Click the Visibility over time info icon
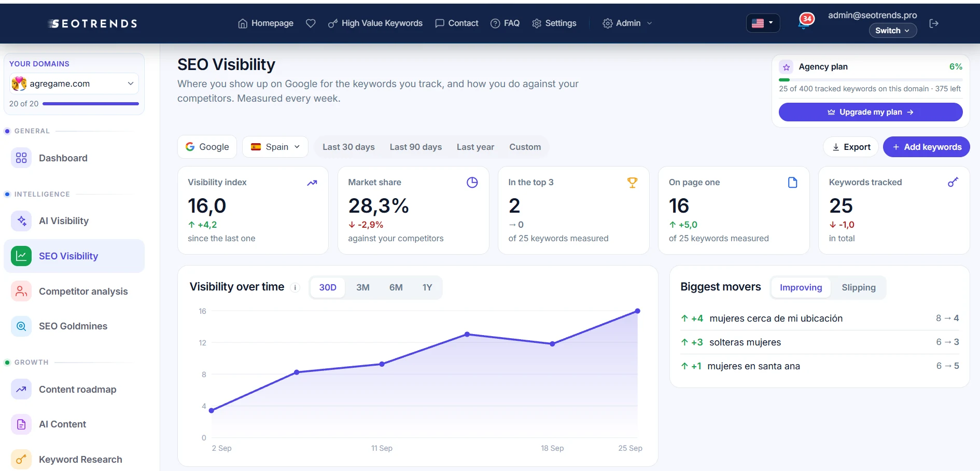This screenshot has height=471, width=980. tap(295, 287)
